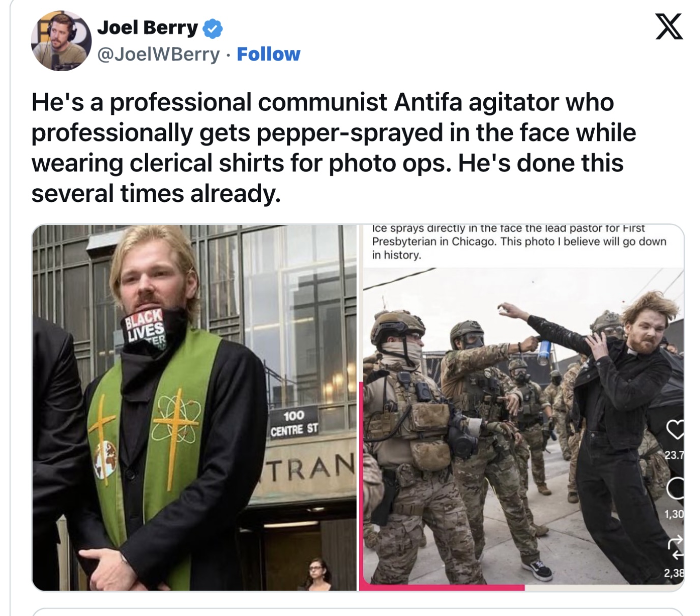Click the Joel Berry display name
The width and height of the screenshot is (700, 616).
[x=147, y=28]
